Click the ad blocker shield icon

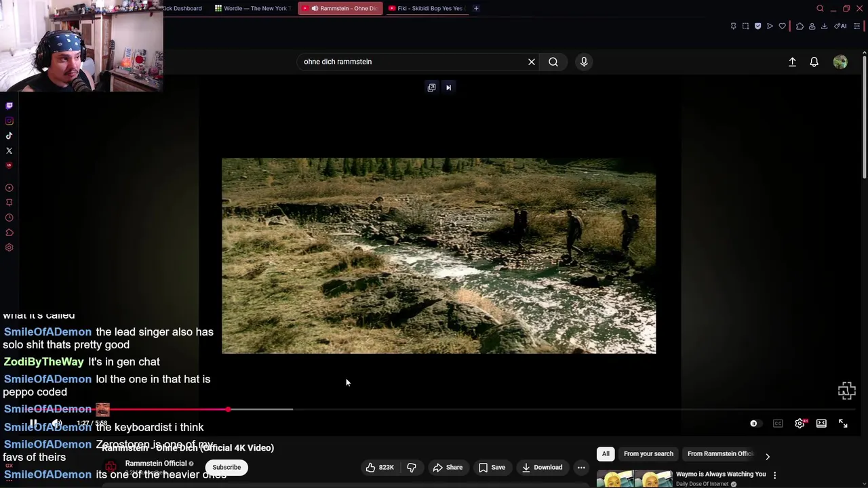(x=757, y=26)
